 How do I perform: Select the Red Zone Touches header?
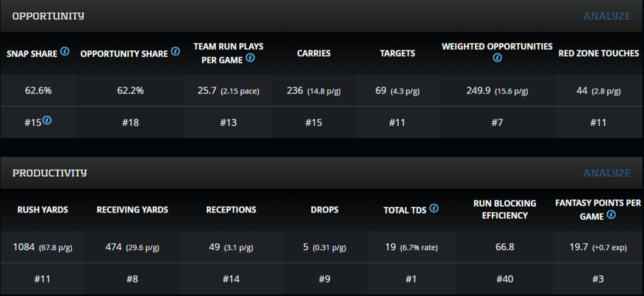598,53
